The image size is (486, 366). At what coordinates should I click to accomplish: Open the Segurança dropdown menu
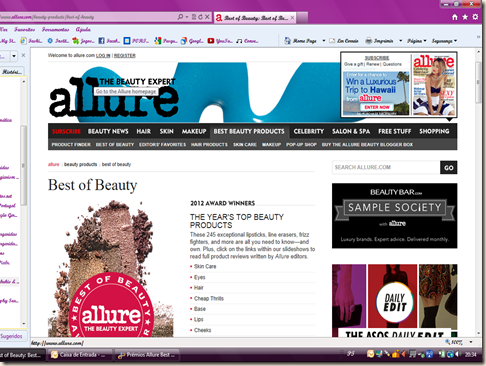pos(444,41)
